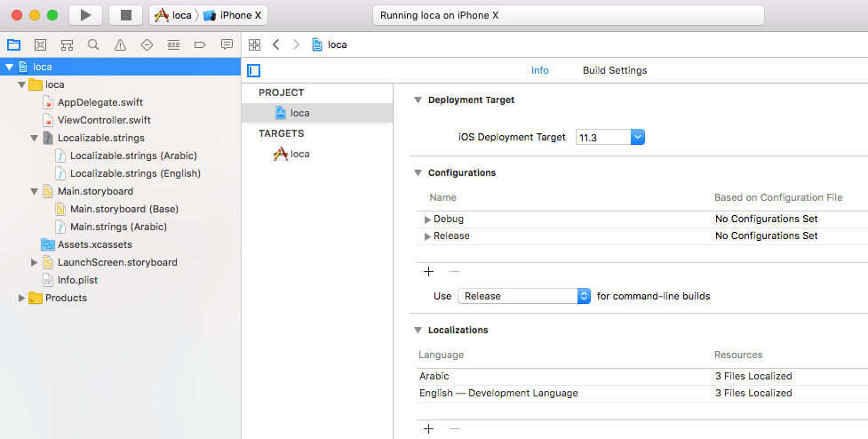This screenshot has height=439, width=868.
Task: Expand the LaunchScreen.storyboard group
Action: [35, 262]
